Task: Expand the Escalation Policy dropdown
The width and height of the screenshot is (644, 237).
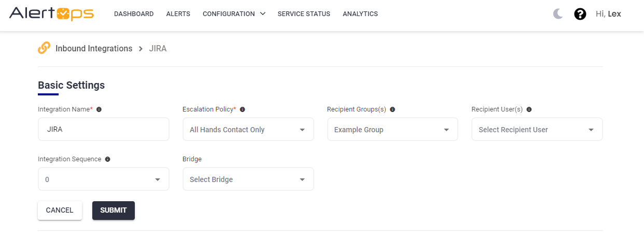Action: coord(248,130)
